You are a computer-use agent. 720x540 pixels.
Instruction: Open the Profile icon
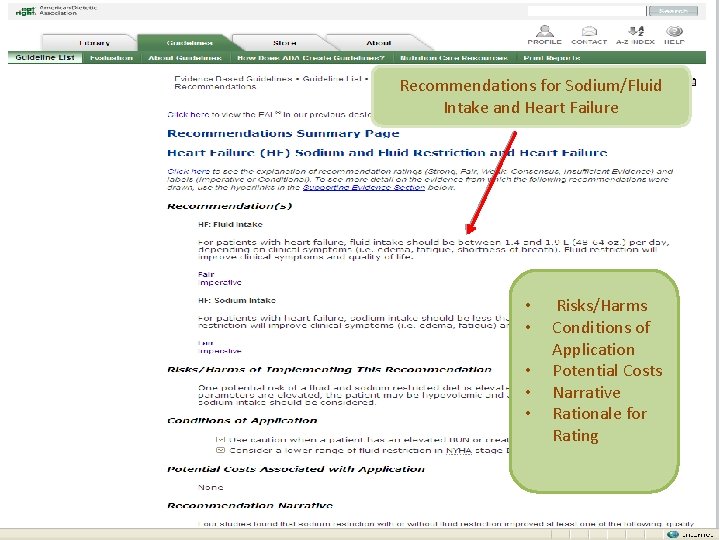pos(545,35)
